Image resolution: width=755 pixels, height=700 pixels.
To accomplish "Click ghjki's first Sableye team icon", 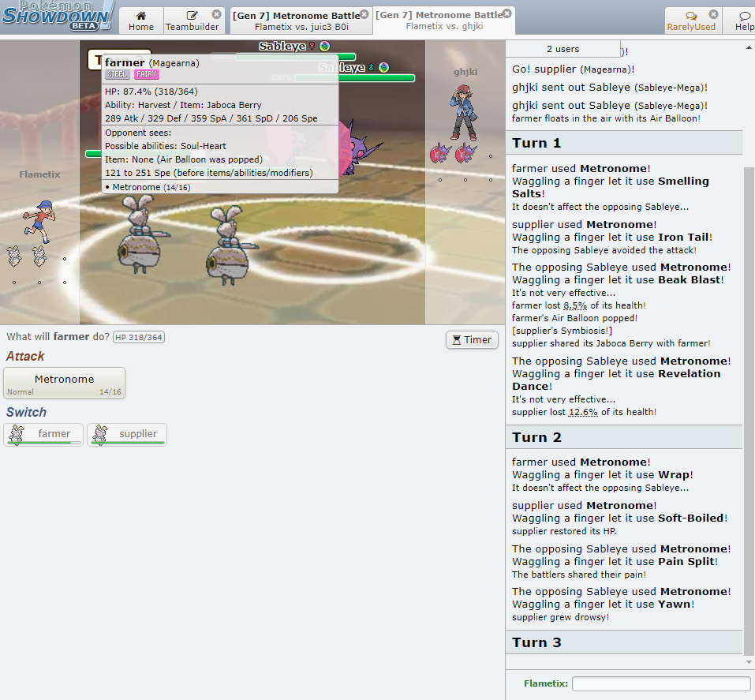I will tap(440, 153).
